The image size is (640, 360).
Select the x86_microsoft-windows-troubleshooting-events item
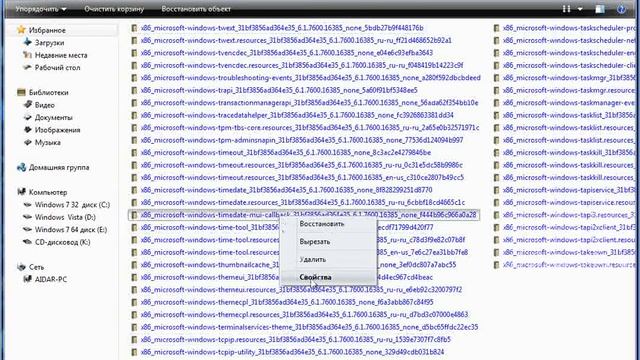310,78
